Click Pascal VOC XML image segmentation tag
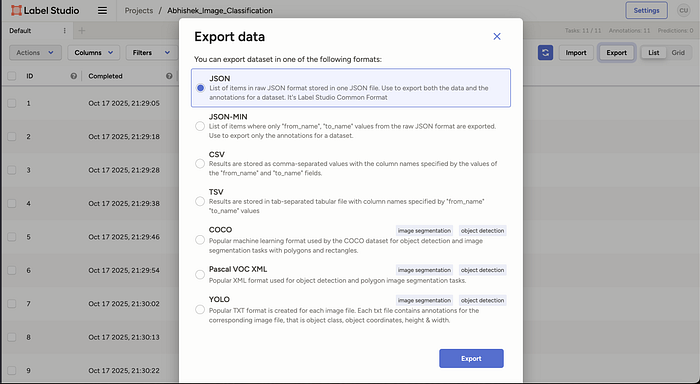 tap(424, 270)
